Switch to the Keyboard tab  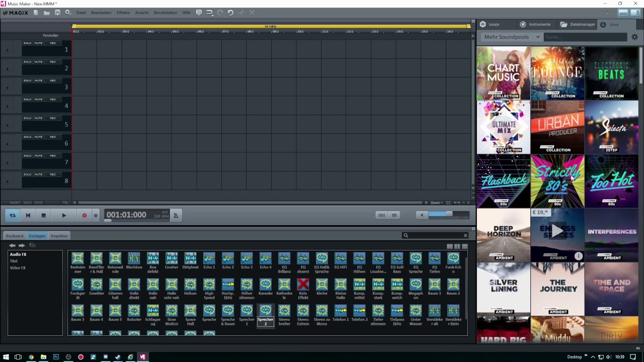coord(15,236)
